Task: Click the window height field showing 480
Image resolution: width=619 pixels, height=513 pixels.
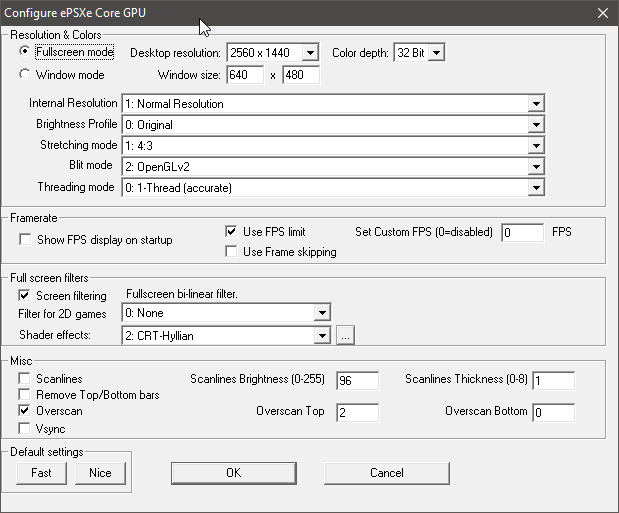Action: 301,75
